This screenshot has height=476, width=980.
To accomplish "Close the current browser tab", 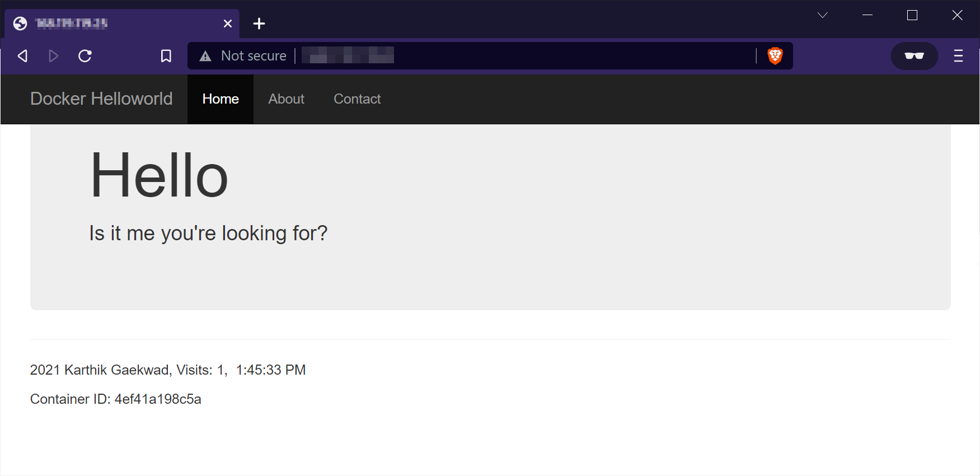I will 227,23.
